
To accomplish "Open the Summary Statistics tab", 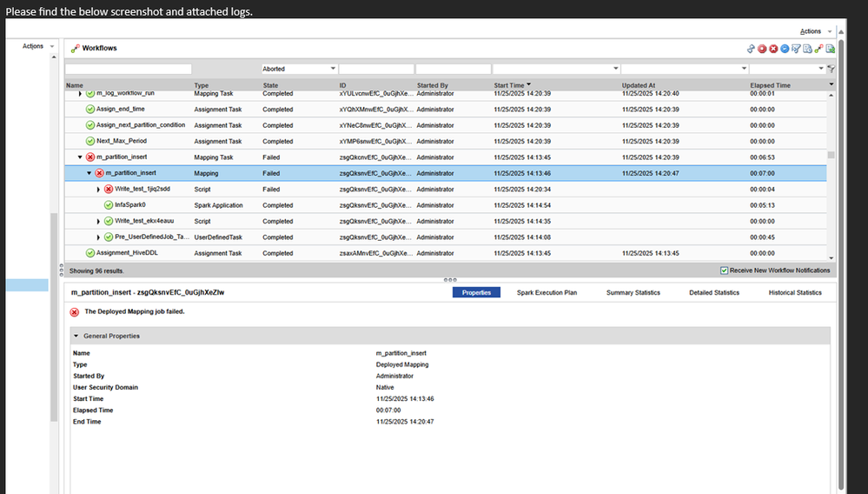I will click(x=633, y=293).
